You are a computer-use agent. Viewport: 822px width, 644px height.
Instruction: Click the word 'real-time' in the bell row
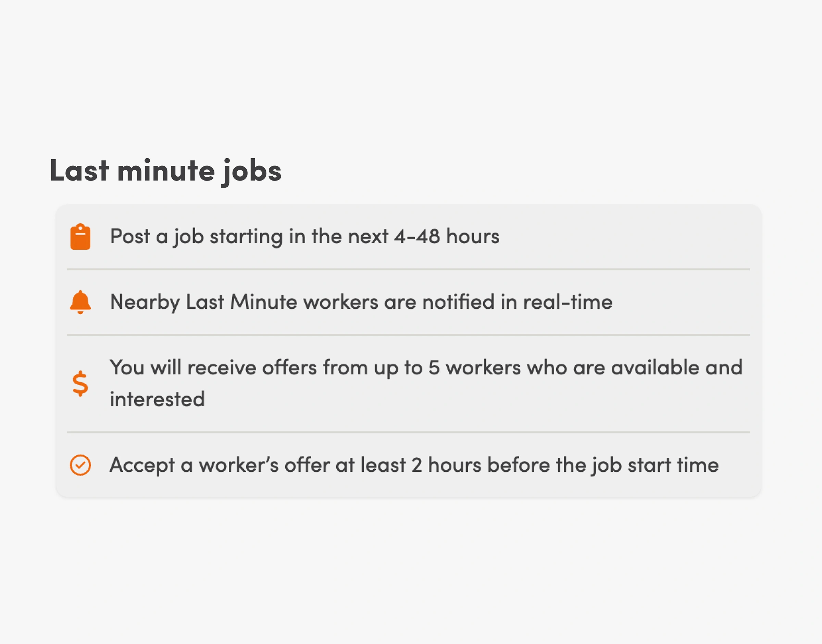568,302
